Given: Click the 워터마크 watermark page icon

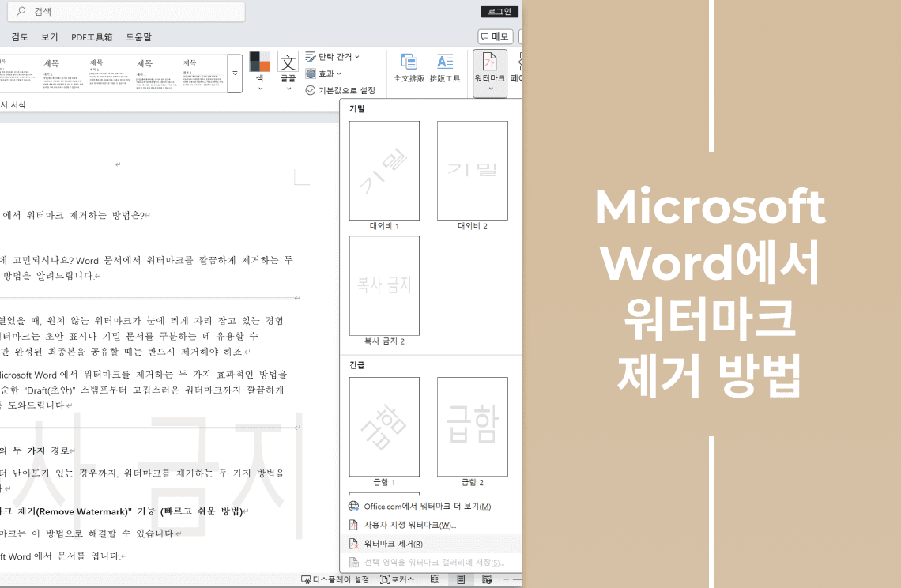Looking at the screenshot, I should (x=489, y=62).
